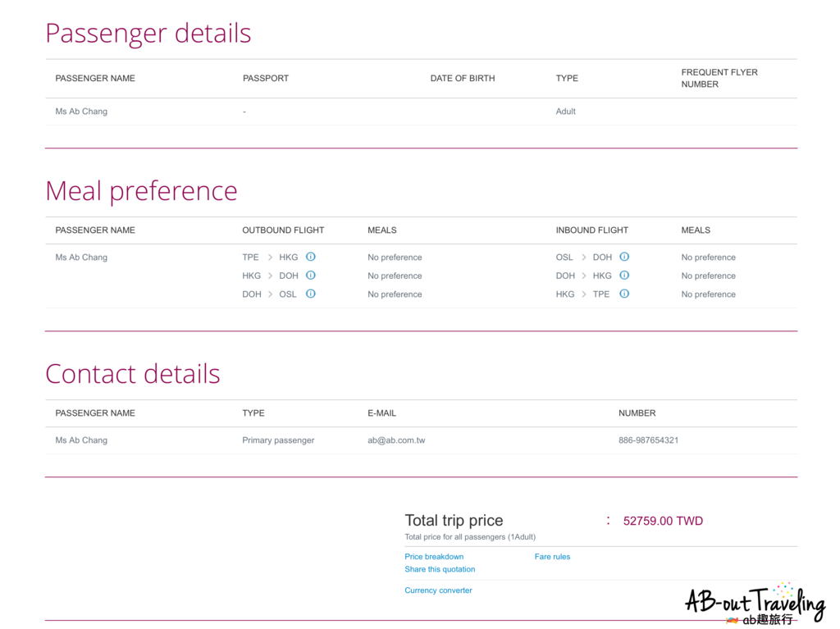Screen dimensions: 840x629
Task: Open the Currency converter
Action: 438,590
